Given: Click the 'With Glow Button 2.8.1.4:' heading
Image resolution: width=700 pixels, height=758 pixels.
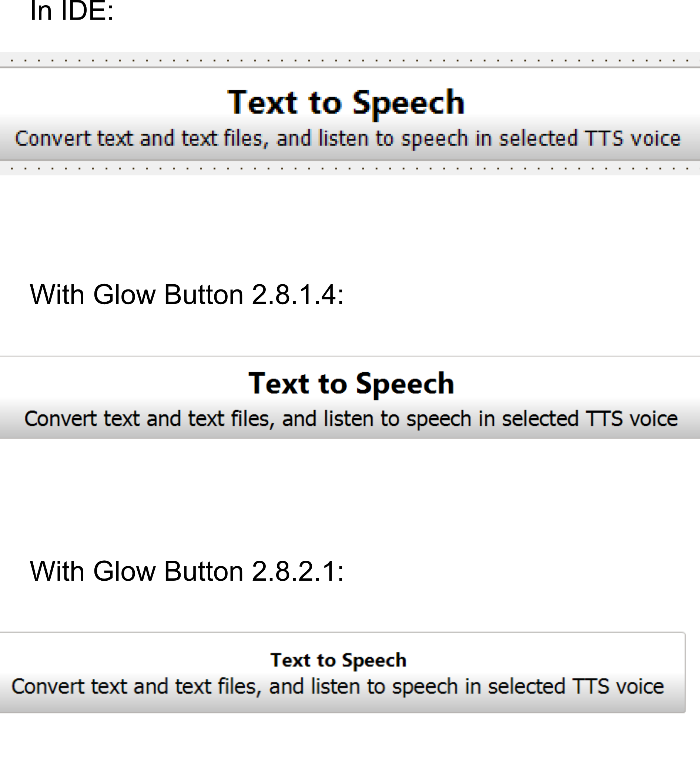Looking at the screenshot, I should tap(187, 294).
